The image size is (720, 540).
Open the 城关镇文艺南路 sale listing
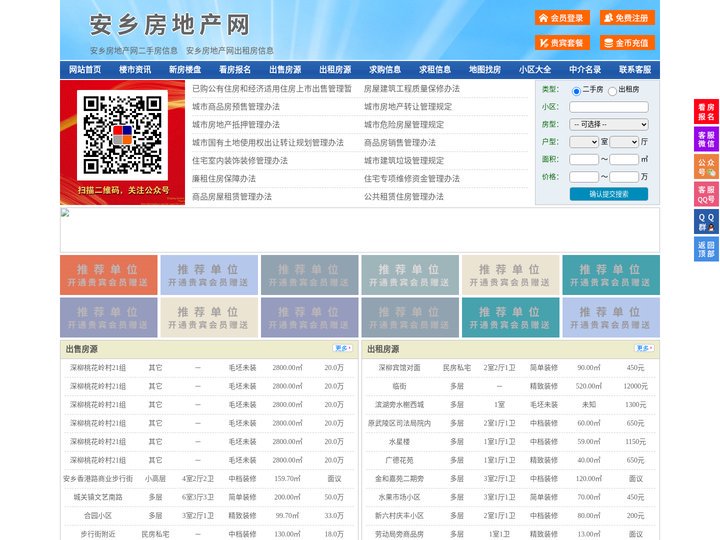(98, 497)
